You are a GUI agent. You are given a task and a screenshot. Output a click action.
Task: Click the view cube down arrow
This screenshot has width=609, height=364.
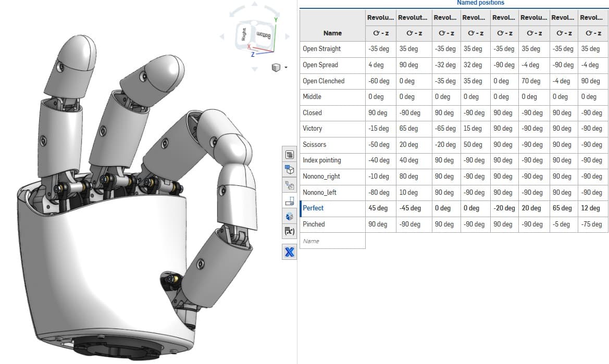tap(255, 69)
